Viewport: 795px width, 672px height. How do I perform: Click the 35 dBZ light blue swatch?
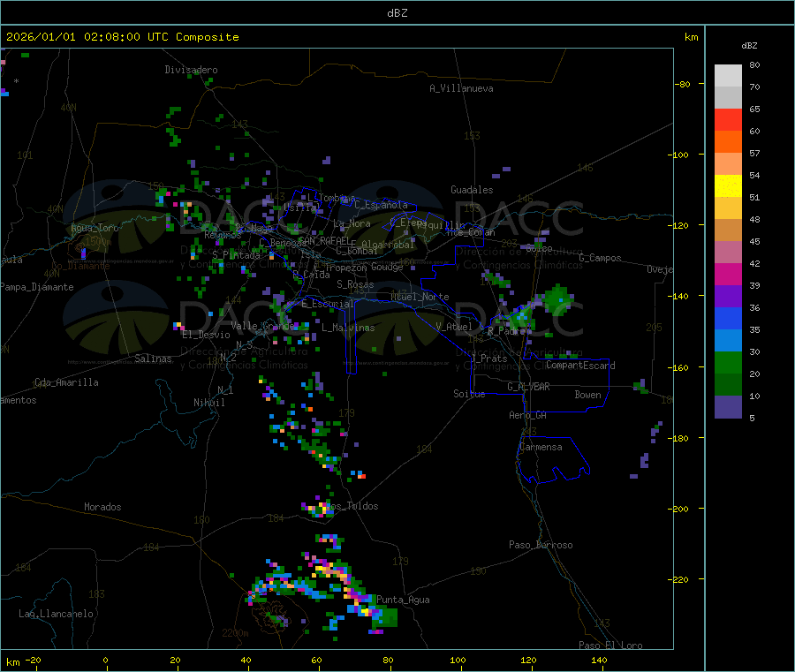point(728,341)
